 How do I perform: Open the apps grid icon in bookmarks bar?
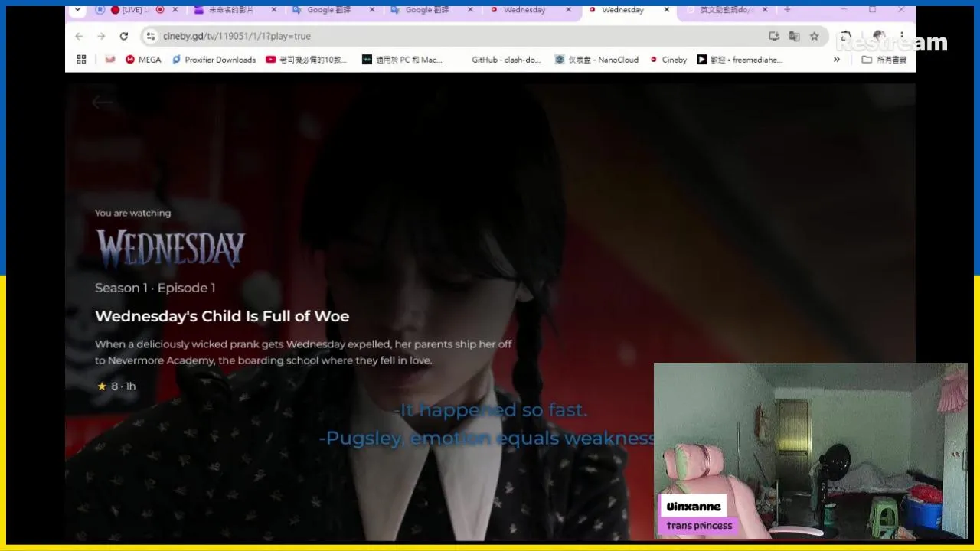pos(81,60)
